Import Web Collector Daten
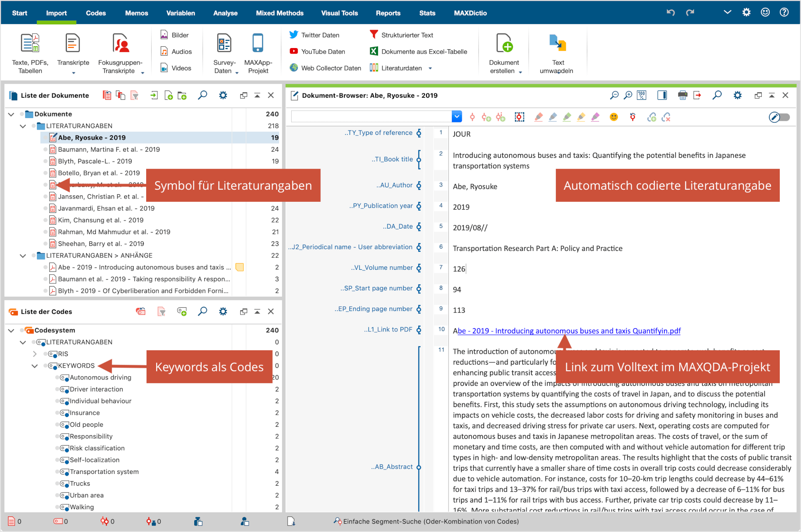The height and width of the screenshot is (532, 801). point(325,68)
